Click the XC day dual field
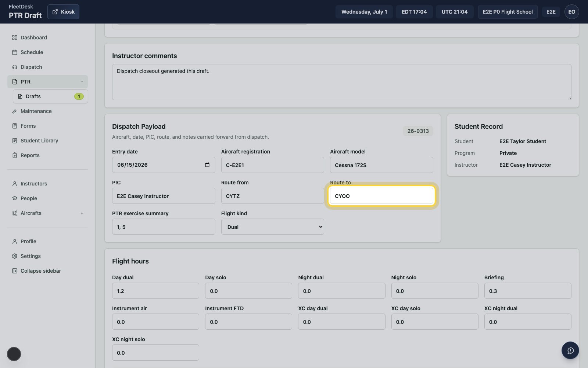The width and height of the screenshot is (588, 368). 341,322
